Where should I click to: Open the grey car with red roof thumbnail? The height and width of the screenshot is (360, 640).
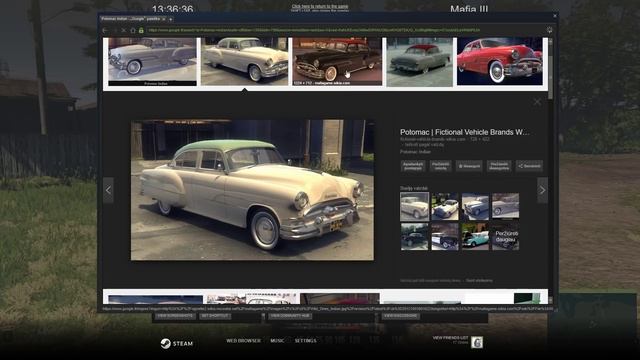[x=420, y=62]
